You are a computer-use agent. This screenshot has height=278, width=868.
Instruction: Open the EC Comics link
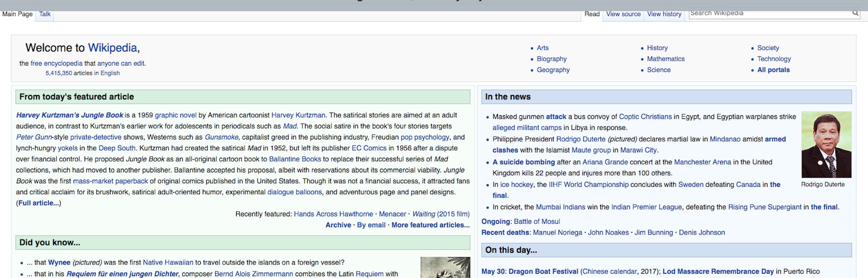[x=369, y=148]
